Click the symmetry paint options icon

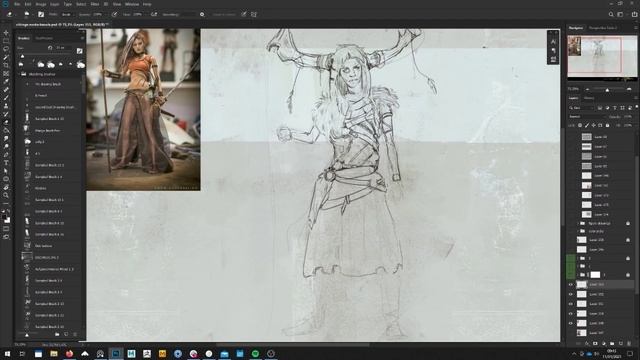(x=254, y=14)
